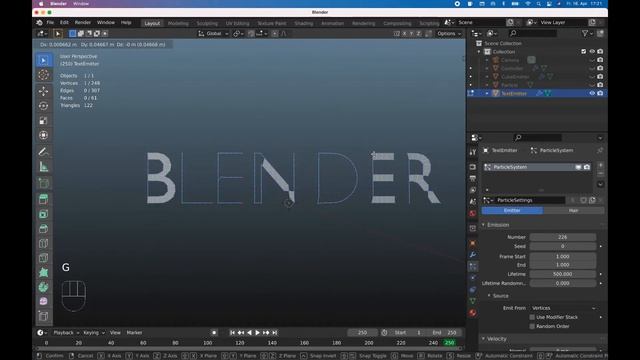Select the Select Box tool in the toolbar

(44, 60)
